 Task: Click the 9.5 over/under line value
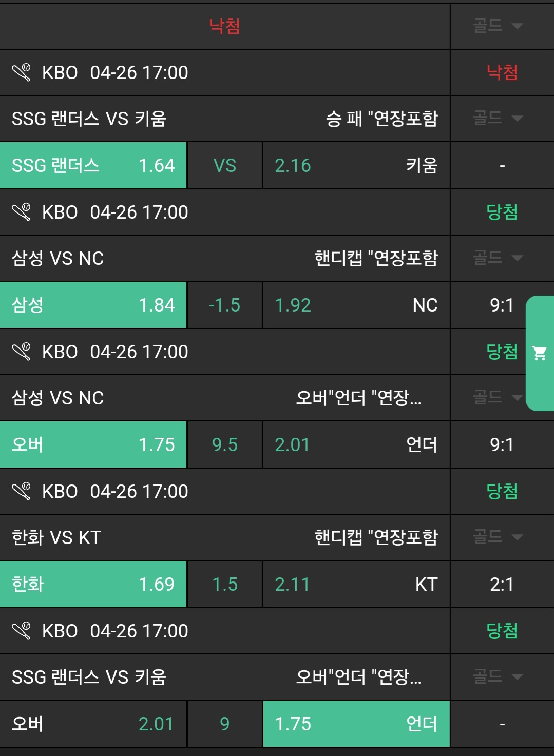pos(225,444)
